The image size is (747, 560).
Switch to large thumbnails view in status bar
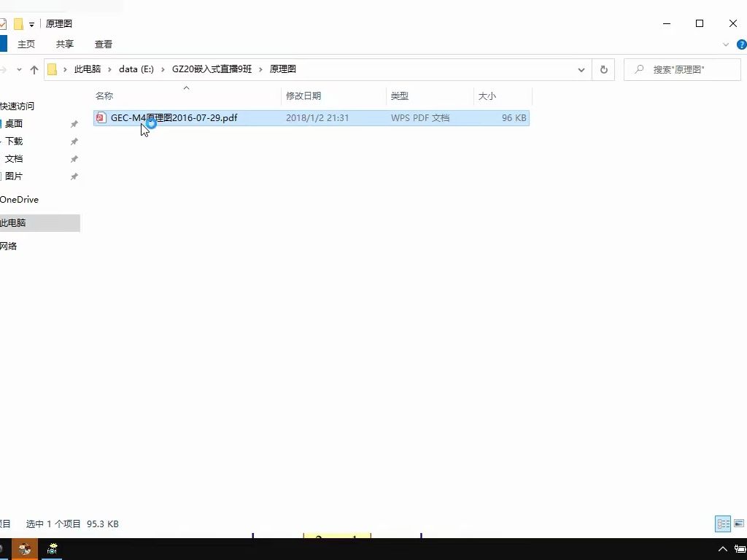pos(738,524)
